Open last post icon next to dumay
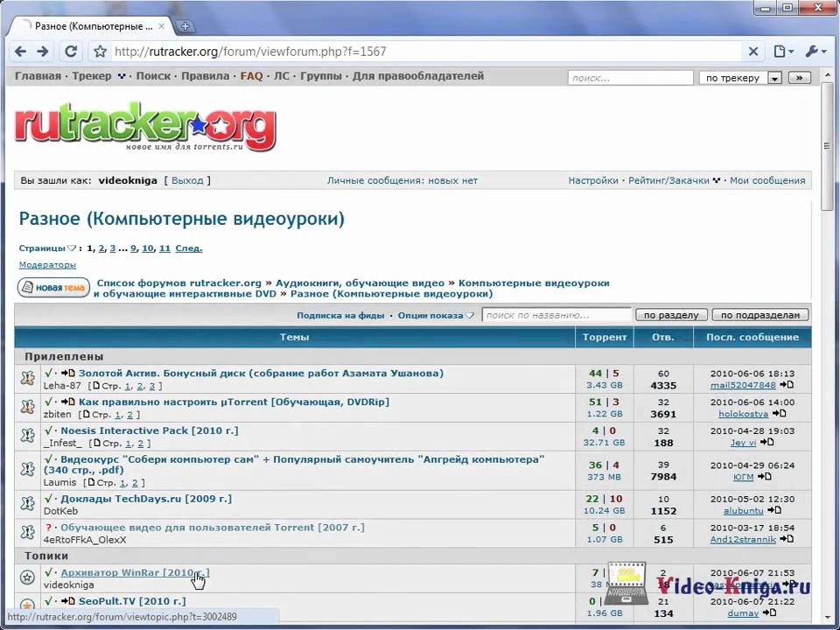Image resolution: width=840 pixels, height=630 pixels. point(769,612)
